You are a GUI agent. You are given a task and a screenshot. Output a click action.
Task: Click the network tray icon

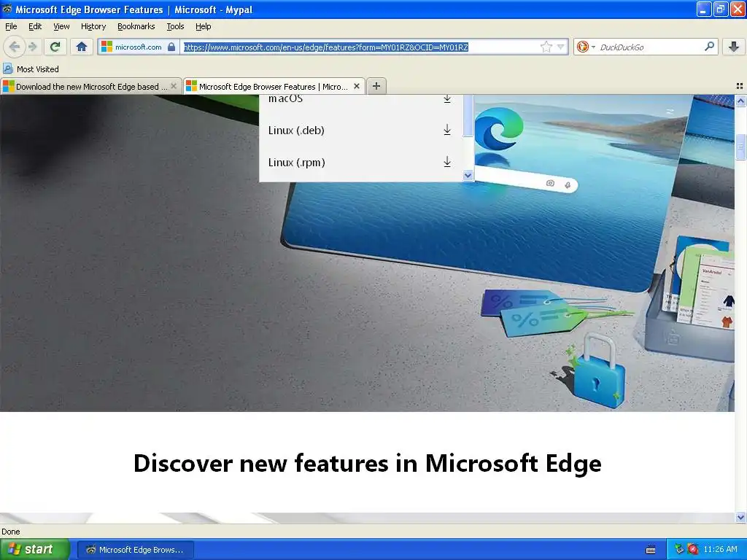point(679,550)
